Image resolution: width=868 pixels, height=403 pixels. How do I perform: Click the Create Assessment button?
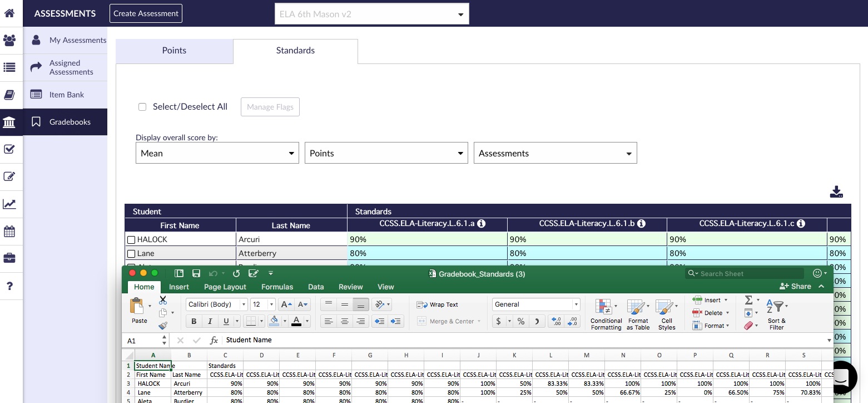click(146, 13)
